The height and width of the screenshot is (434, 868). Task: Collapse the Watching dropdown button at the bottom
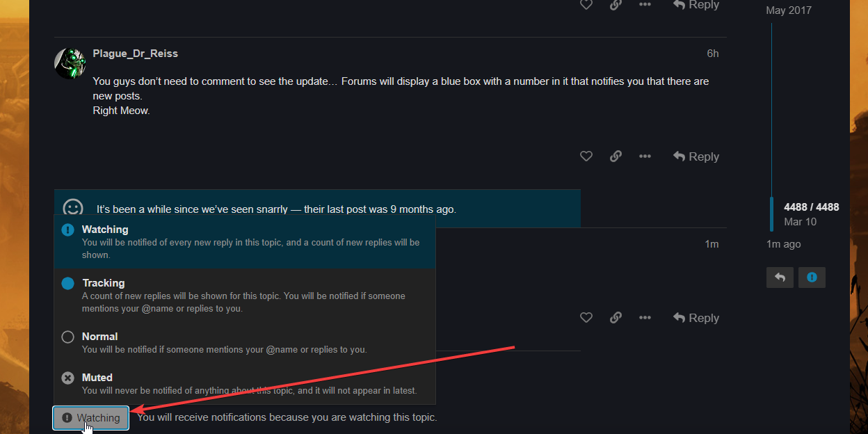coord(91,418)
